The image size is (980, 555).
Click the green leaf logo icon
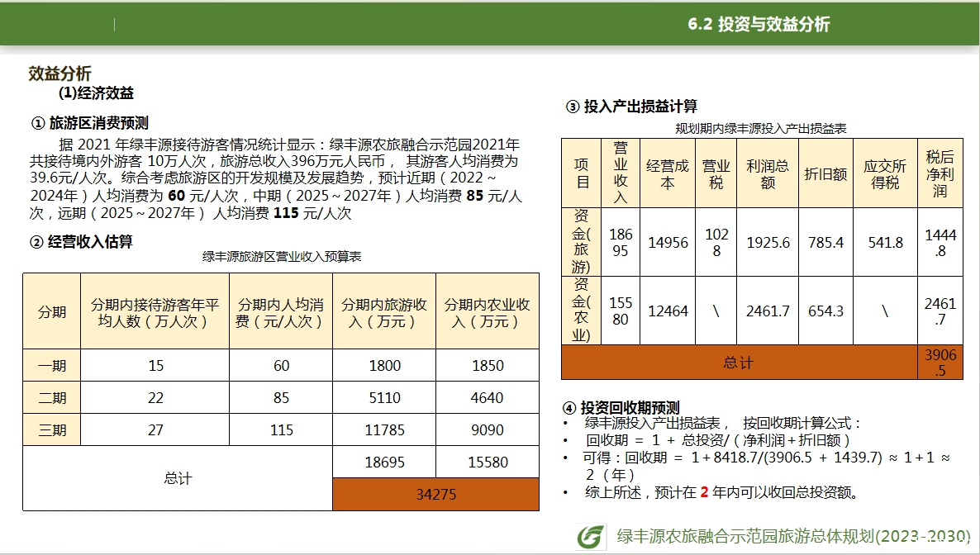[590, 537]
